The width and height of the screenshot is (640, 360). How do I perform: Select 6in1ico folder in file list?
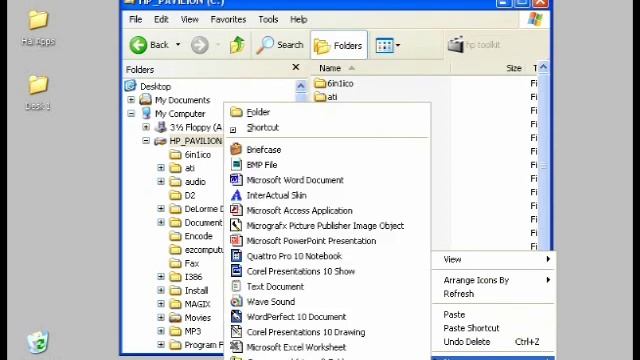[x=334, y=83]
